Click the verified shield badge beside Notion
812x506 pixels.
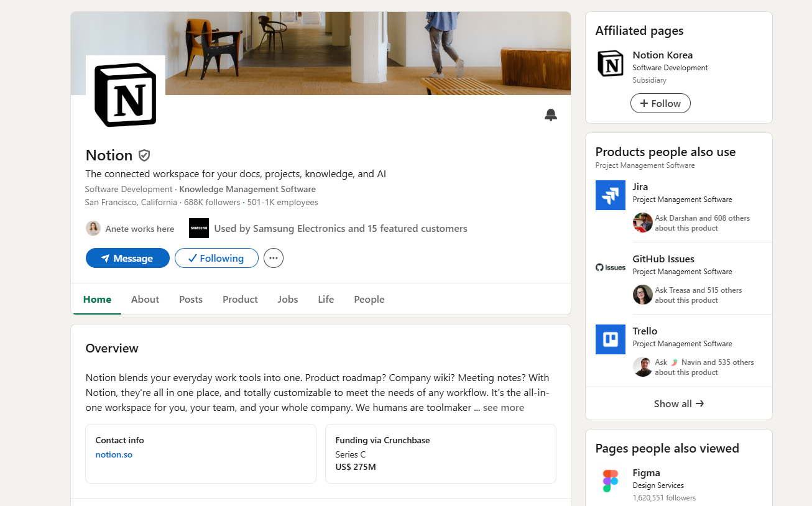point(144,155)
